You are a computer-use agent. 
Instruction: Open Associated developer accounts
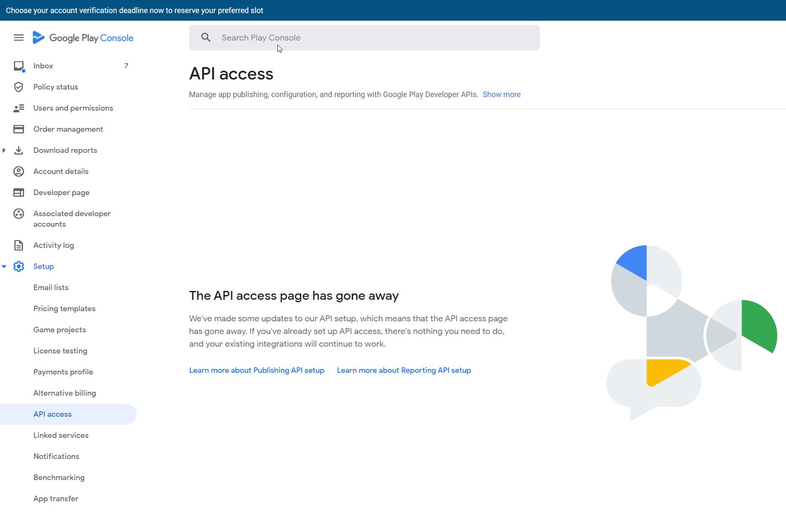coord(72,219)
